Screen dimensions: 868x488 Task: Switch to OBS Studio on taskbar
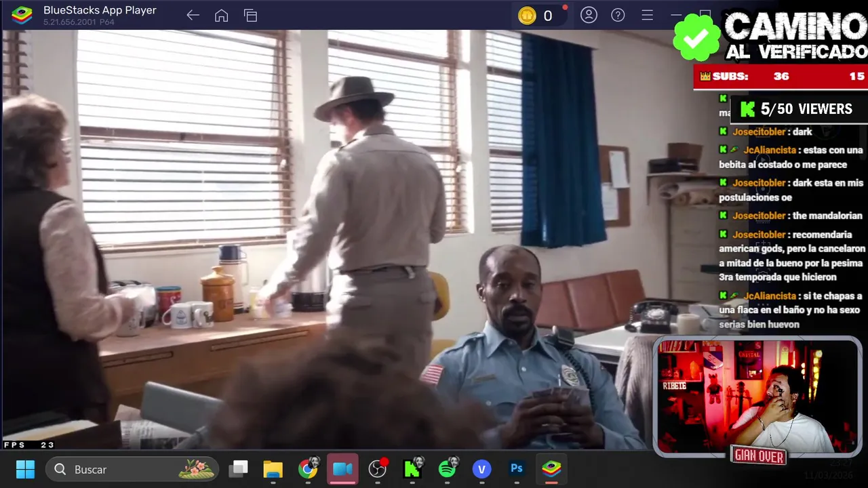pyautogui.click(x=378, y=469)
